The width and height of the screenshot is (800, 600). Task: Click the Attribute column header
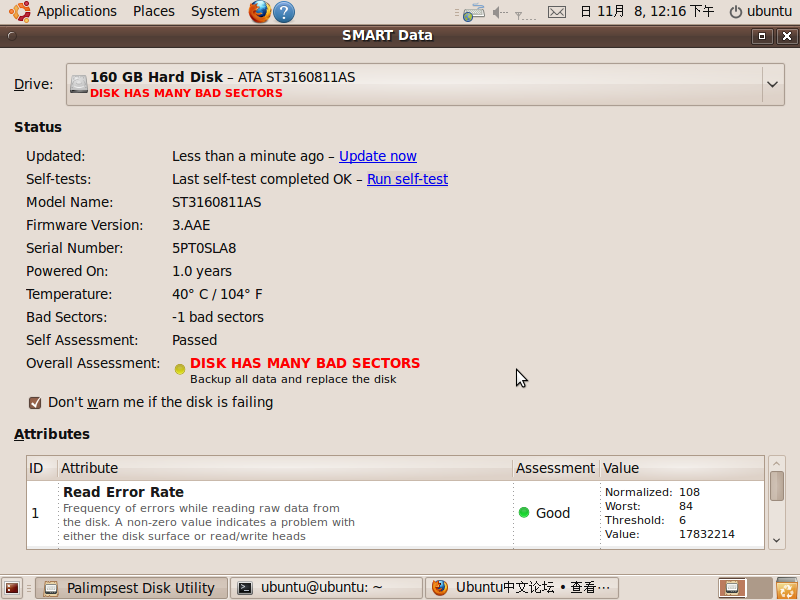coord(285,468)
